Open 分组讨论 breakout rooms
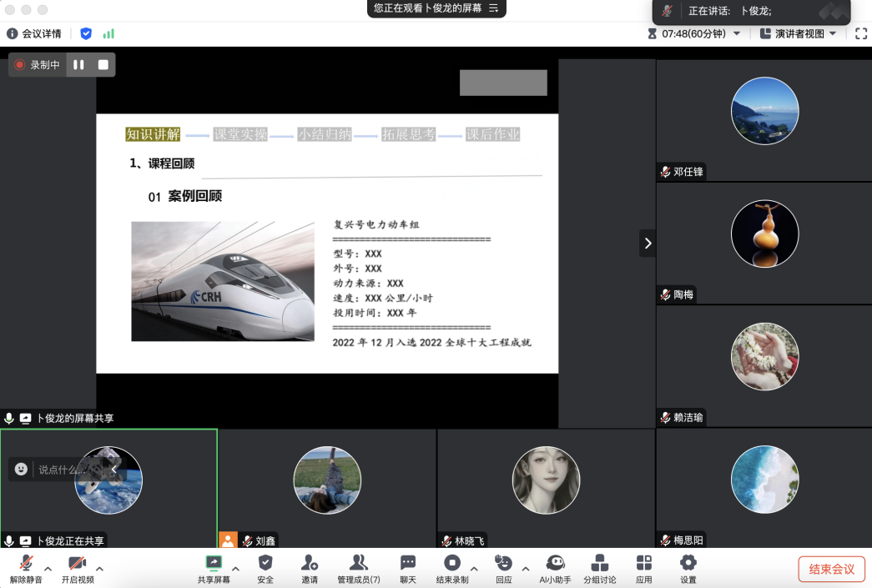 (x=599, y=568)
